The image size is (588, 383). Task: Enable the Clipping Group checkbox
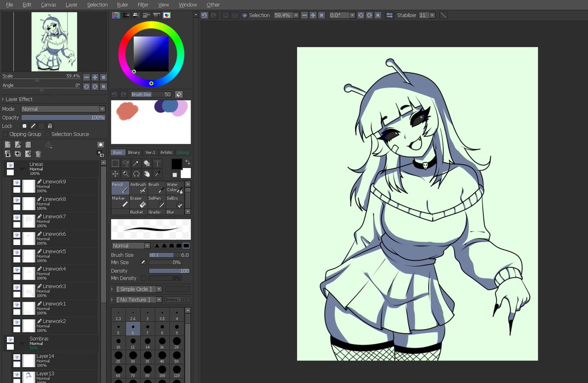tap(5, 134)
